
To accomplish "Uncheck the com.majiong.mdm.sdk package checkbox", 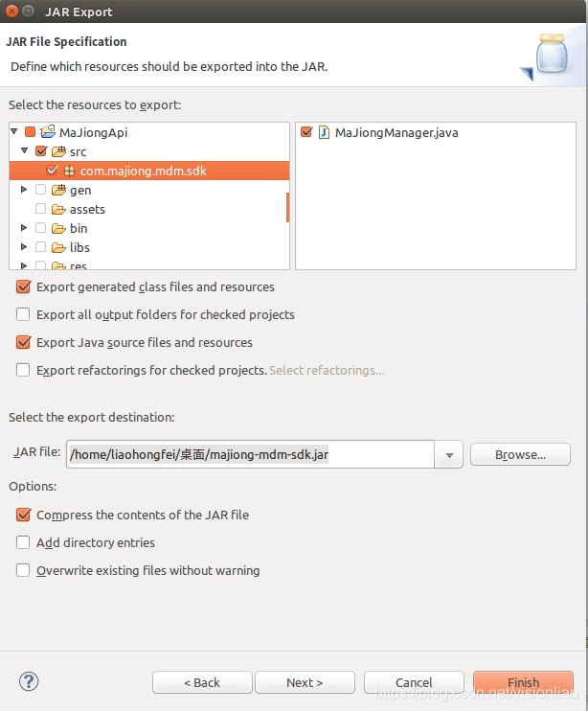I will tap(52, 171).
